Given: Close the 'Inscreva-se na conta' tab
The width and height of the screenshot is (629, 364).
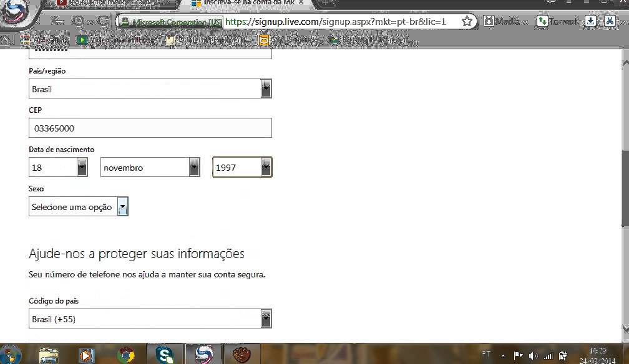Looking at the screenshot, I should tap(301, 2).
